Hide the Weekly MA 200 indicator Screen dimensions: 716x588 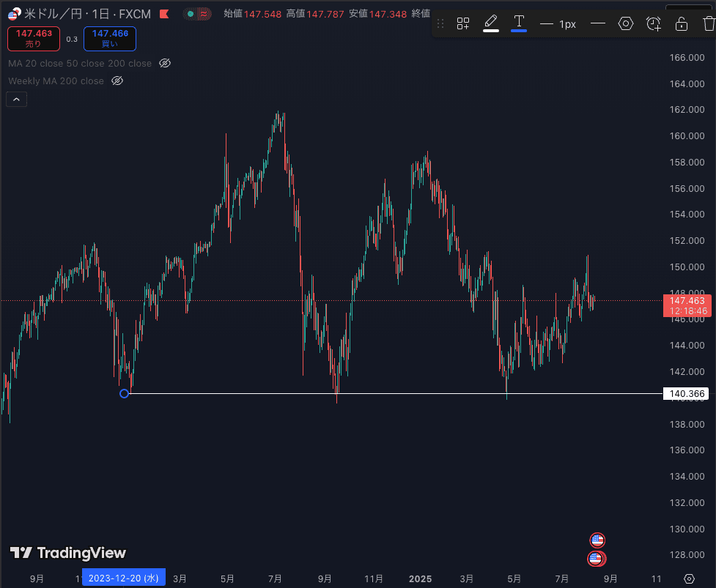117,81
